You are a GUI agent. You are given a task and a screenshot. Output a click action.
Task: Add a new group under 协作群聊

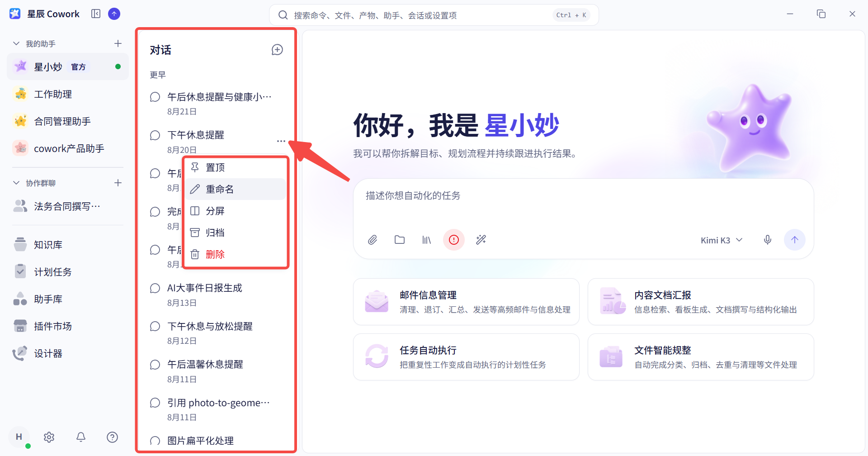pyautogui.click(x=118, y=183)
